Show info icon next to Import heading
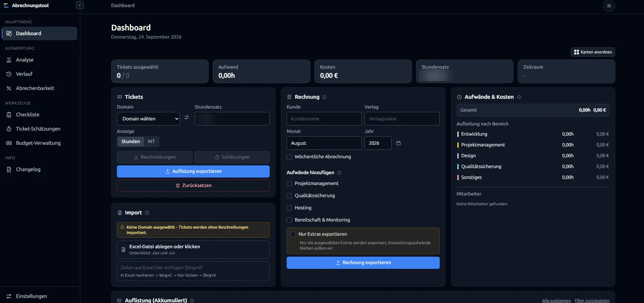Image resolution: width=644 pixels, height=303 pixels. click(x=147, y=213)
